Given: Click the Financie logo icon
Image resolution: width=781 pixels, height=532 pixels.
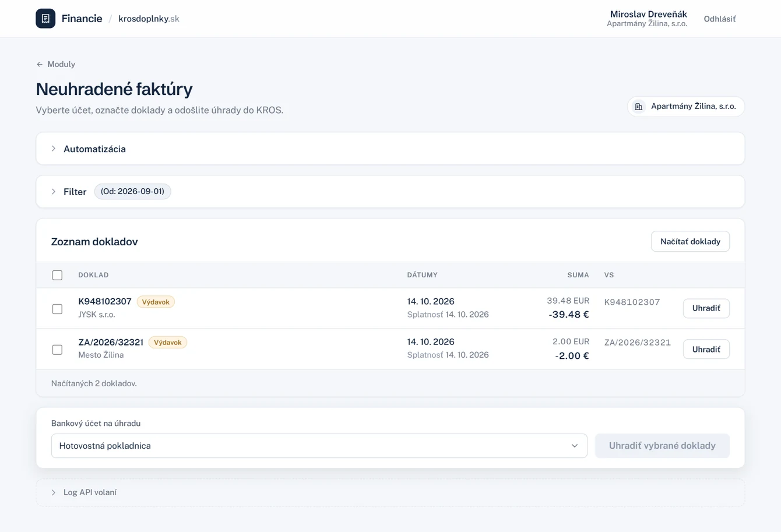Looking at the screenshot, I should click(x=45, y=19).
